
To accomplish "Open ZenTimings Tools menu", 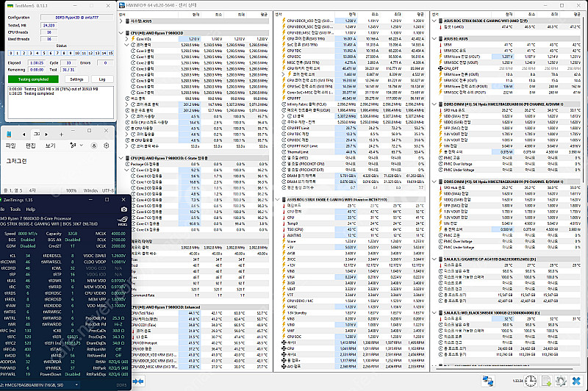I will (15, 209).
